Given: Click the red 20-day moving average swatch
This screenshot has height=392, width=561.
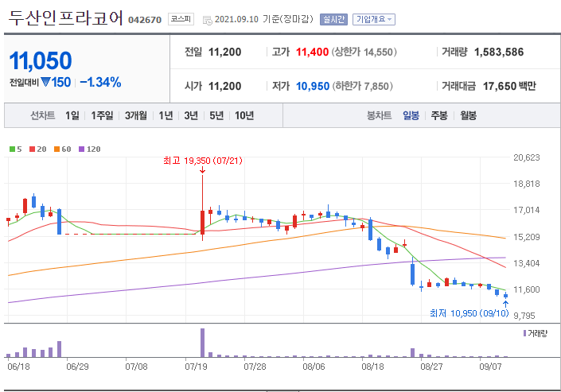Looking at the screenshot, I should 32,149.
